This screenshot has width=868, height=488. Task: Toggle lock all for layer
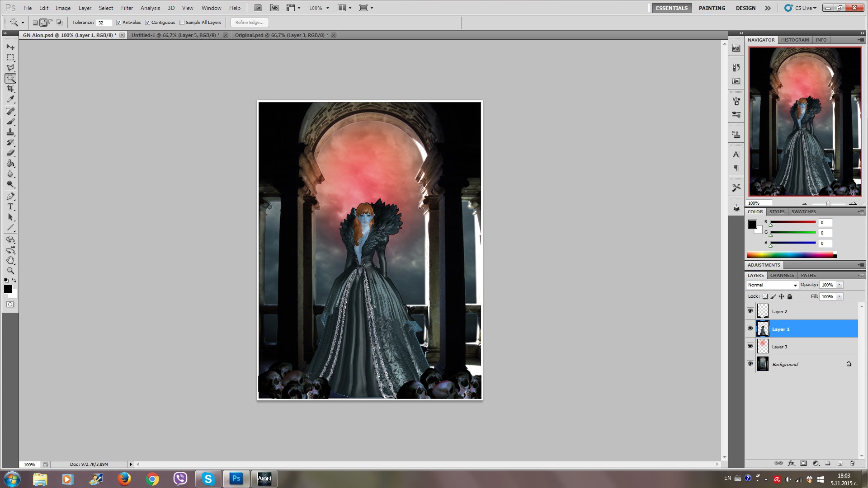pos(790,296)
